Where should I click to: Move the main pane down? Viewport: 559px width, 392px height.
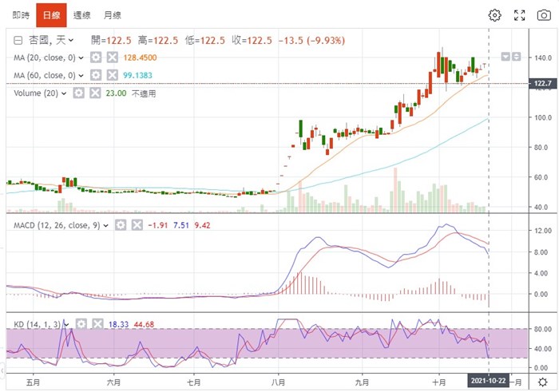pyautogui.click(x=505, y=57)
